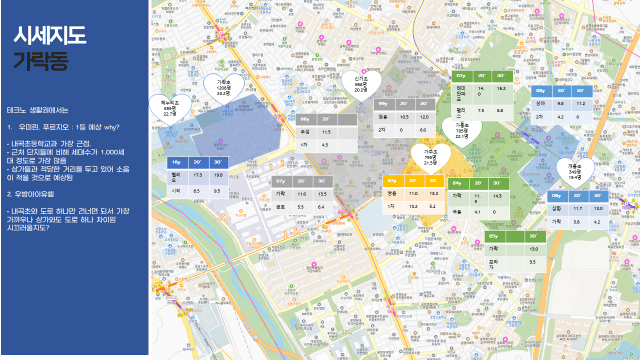Click the bullet '- 내곡초등학교과 가장 근접.'
Screen dimensions: 640x360
(x=49, y=144)
